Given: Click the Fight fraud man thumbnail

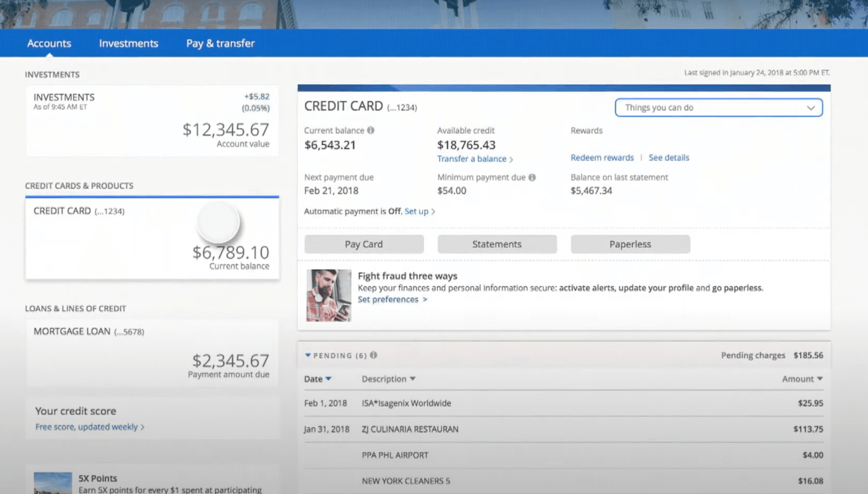Looking at the screenshot, I should click(x=328, y=295).
